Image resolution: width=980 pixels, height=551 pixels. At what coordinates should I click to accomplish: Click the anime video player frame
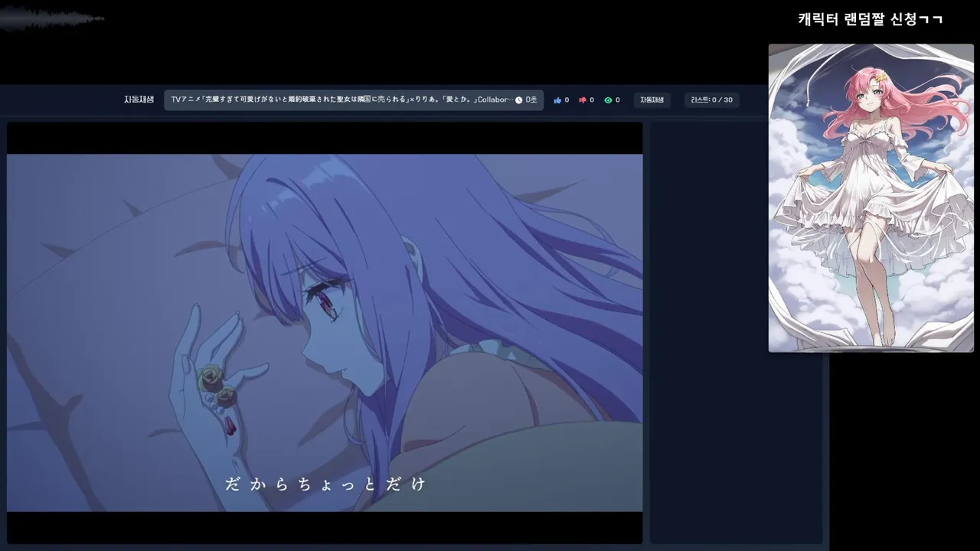point(325,333)
